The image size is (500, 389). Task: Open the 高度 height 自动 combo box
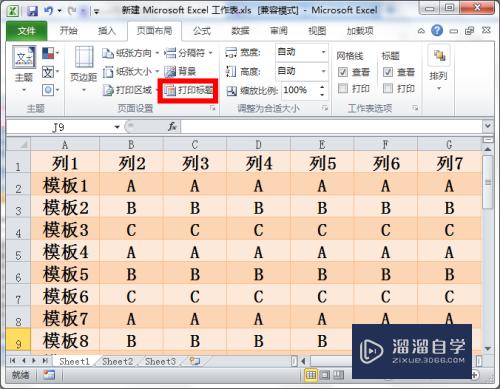point(302,71)
